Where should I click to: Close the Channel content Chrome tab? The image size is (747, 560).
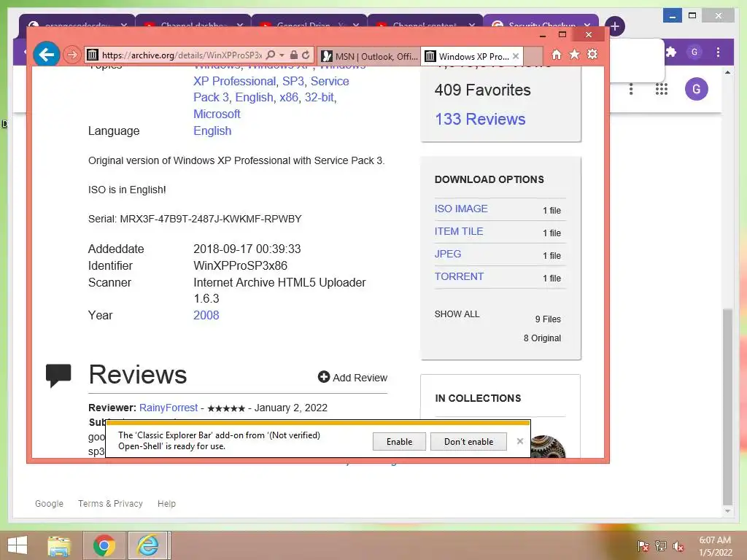pyautogui.click(x=472, y=25)
